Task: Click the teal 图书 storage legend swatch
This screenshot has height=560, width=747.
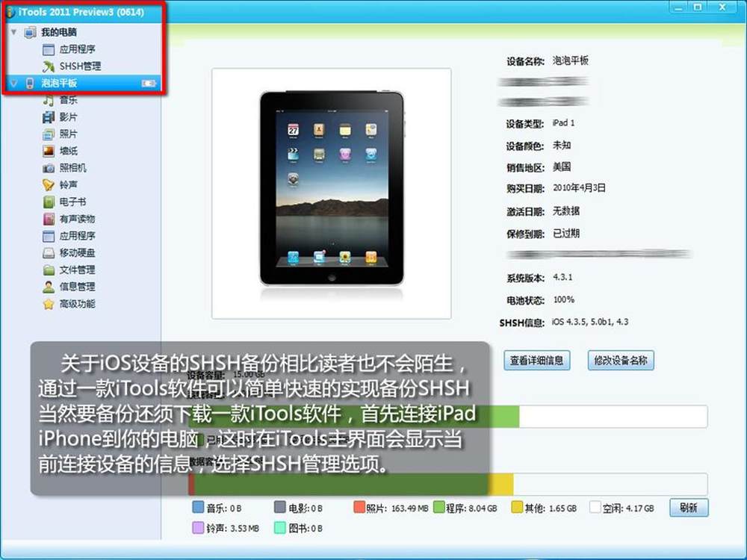Action: coord(280,528)
